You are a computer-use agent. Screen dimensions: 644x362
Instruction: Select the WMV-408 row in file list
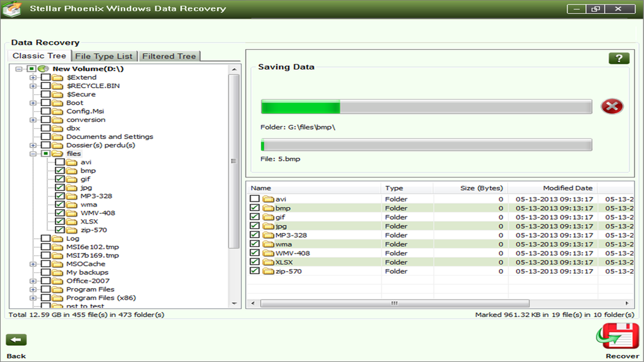click(x=440, y=253)
